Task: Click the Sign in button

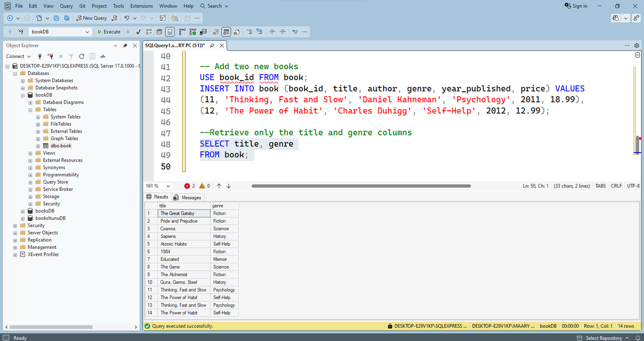Action: [576, 5]
